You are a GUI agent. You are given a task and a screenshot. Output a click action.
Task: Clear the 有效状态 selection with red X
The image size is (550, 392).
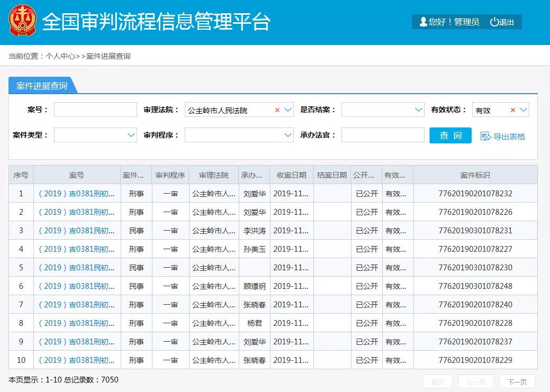click(512, 110)
